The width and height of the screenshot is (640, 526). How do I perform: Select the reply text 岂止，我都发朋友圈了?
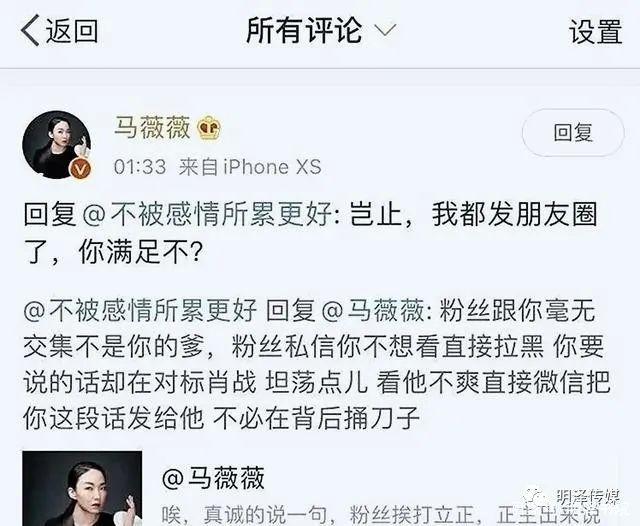310,233
